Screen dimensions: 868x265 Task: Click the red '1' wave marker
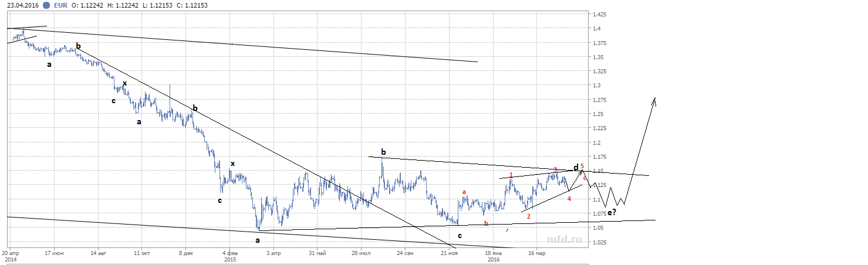[511, 175]
